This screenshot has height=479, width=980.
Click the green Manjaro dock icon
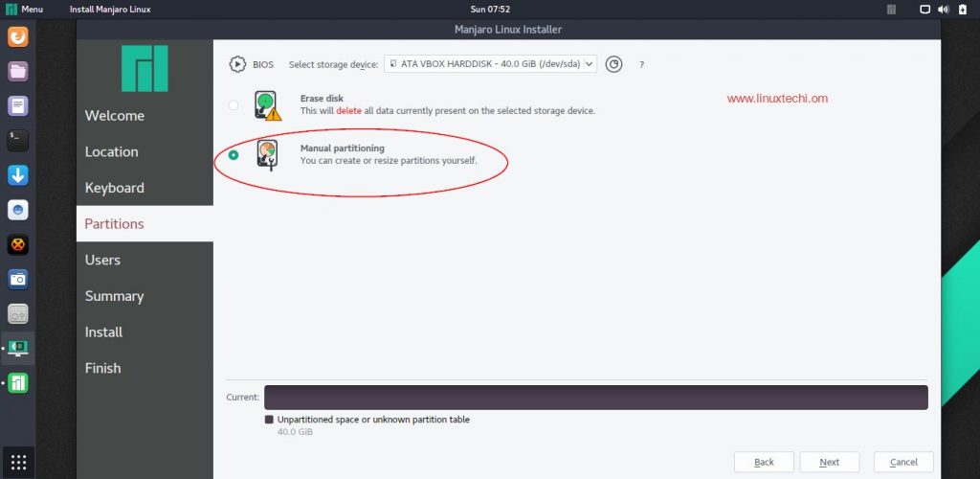(17, 382)
